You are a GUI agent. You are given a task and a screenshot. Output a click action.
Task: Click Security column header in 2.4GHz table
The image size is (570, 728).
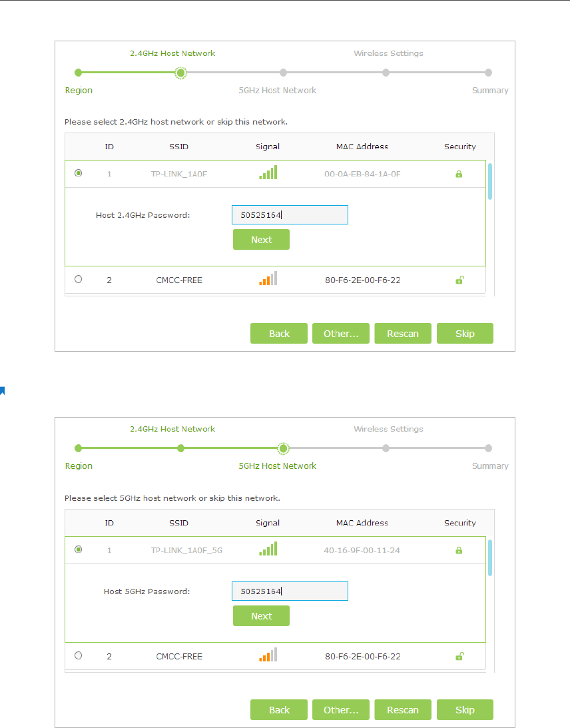pyautogui.click(x=460, y=147)
